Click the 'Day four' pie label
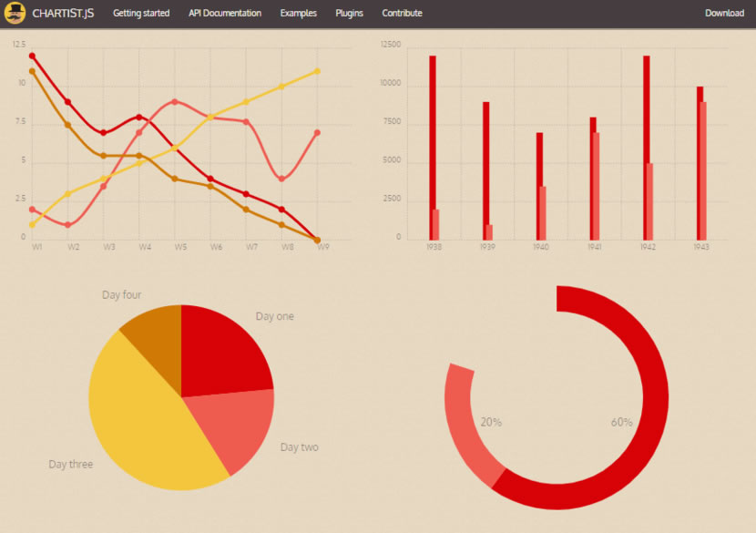 [121, 294]
